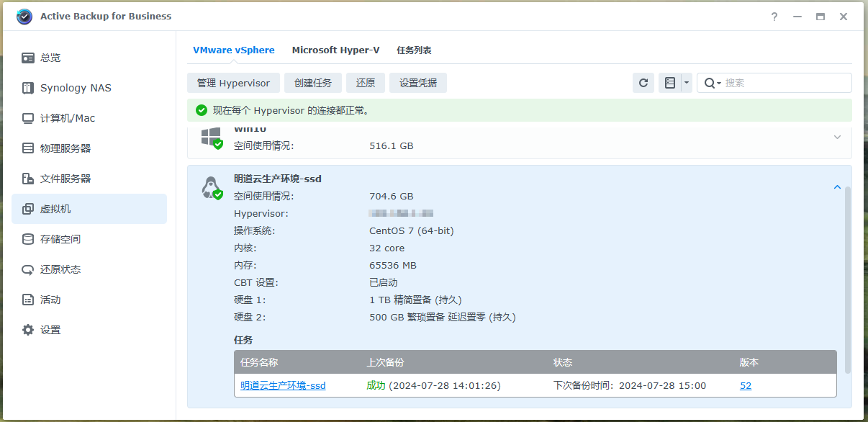Click the 创建任务 button
The width and height of the screenshot is (868, 422).
(x=312, y=83)
